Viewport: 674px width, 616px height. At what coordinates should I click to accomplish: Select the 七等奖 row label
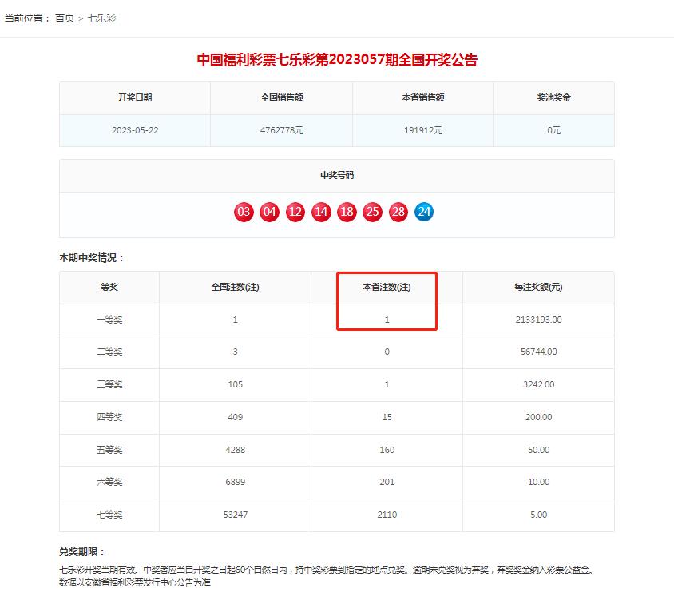[108, 515]
